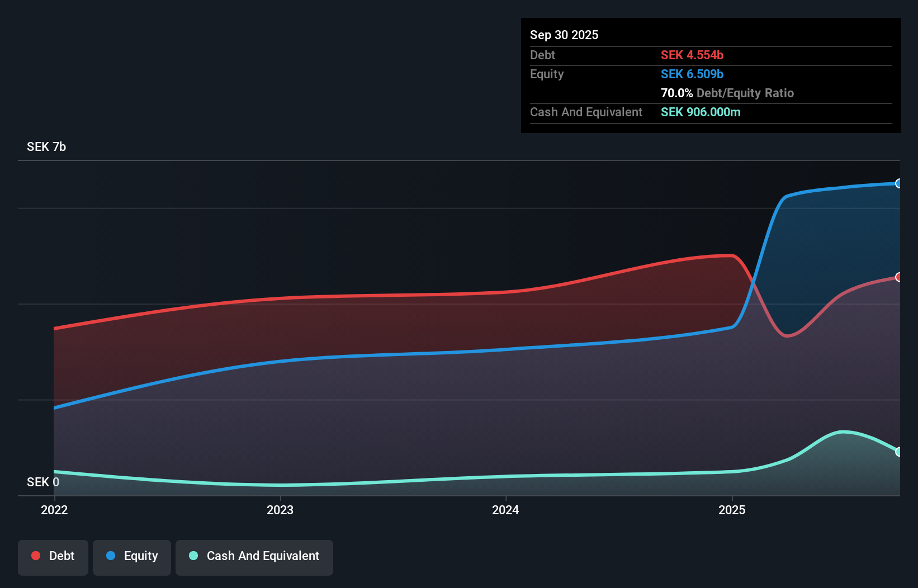The height and width of the screenshot is (588, 918).
Task: Open the Cash And Equivalent tooltip row
Action: click(586, 112)
